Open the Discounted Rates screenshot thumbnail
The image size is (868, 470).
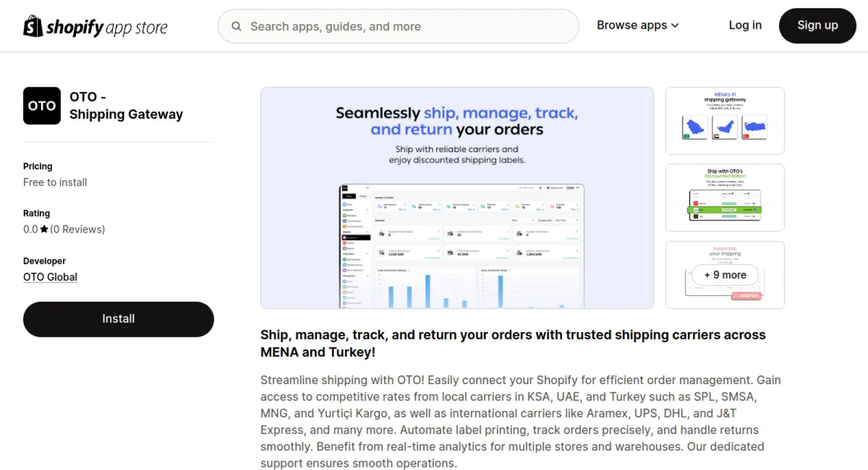pos(725,197)
